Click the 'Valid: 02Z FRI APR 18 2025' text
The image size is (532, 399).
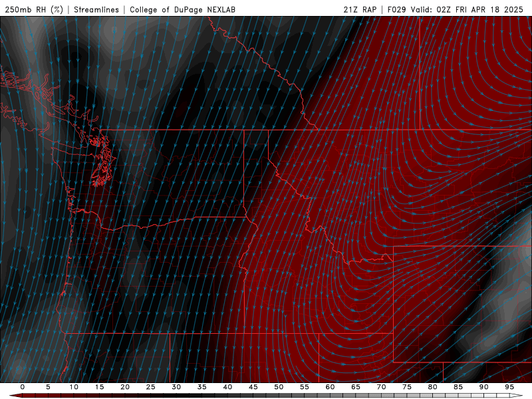[x=467, y=9]
